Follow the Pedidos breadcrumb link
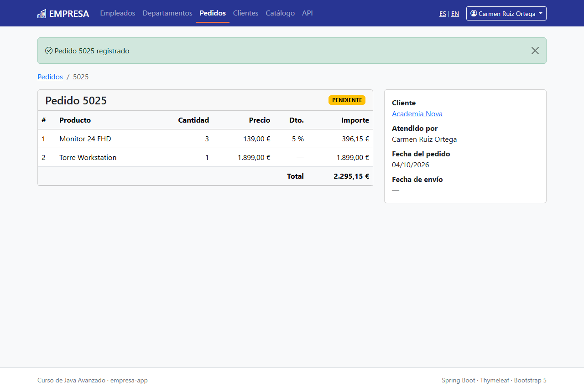This screenshot has height=392, width=584. coord(50,77)
